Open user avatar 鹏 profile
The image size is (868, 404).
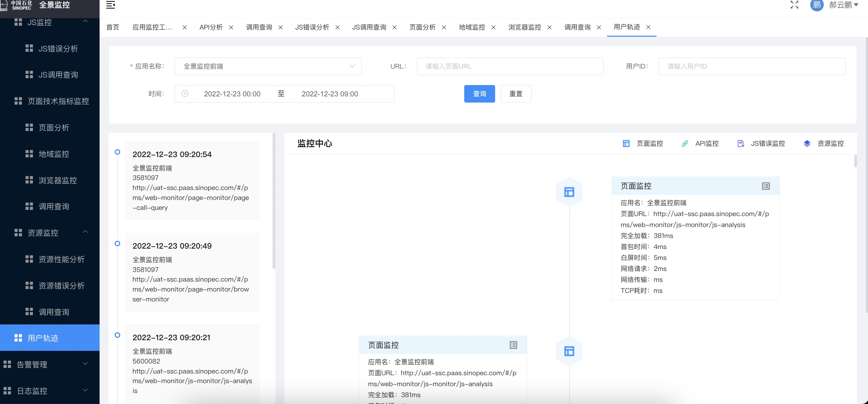pos(817,5)
